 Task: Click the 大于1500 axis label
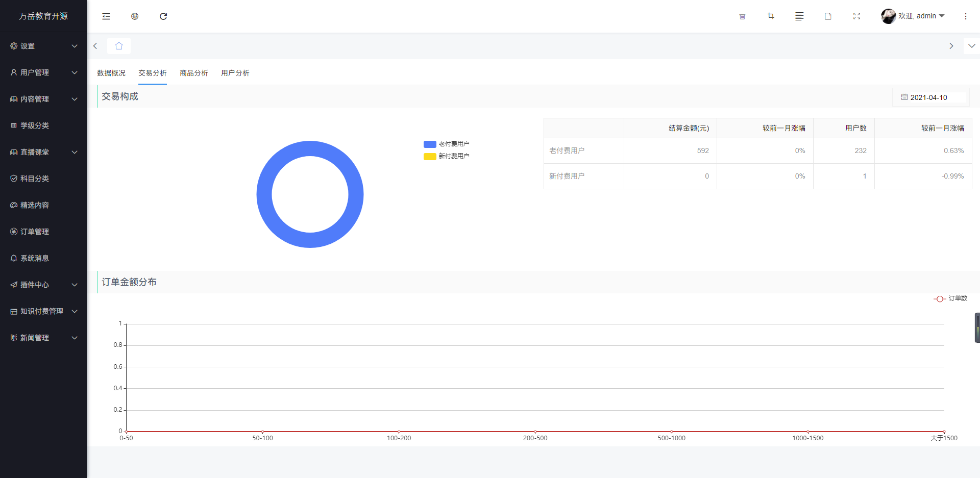click(944, 438)
